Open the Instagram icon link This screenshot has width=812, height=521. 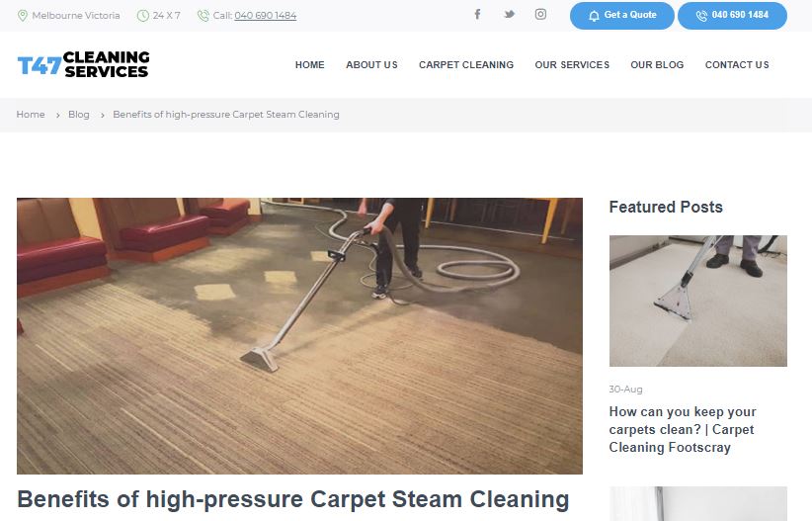click(540, 15)
